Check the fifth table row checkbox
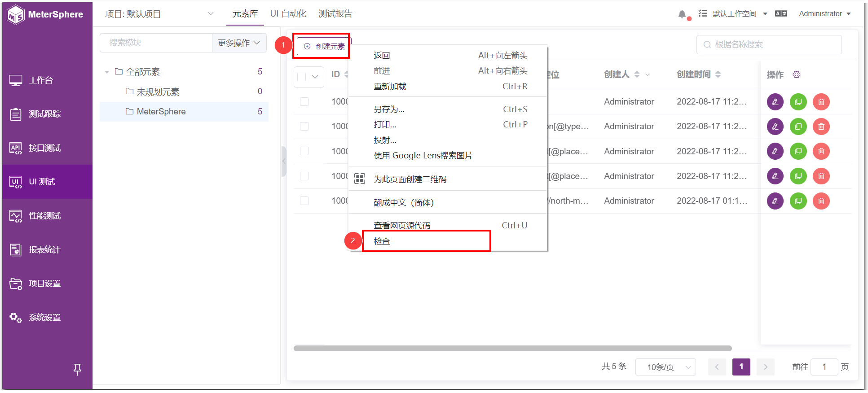 click(304, 201)
